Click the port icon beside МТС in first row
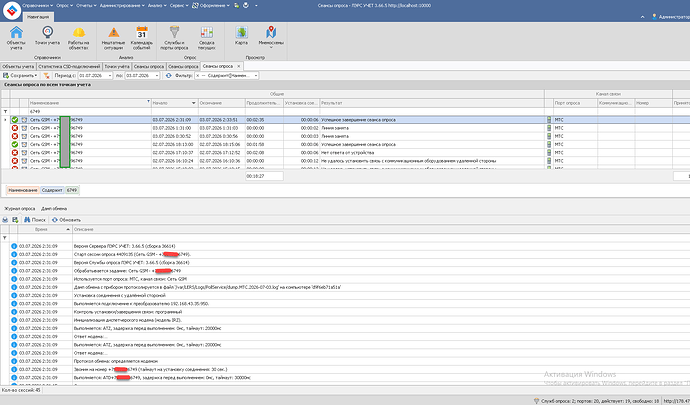The height and width of the screenshot is (405, 690). [x=549, y=120]
